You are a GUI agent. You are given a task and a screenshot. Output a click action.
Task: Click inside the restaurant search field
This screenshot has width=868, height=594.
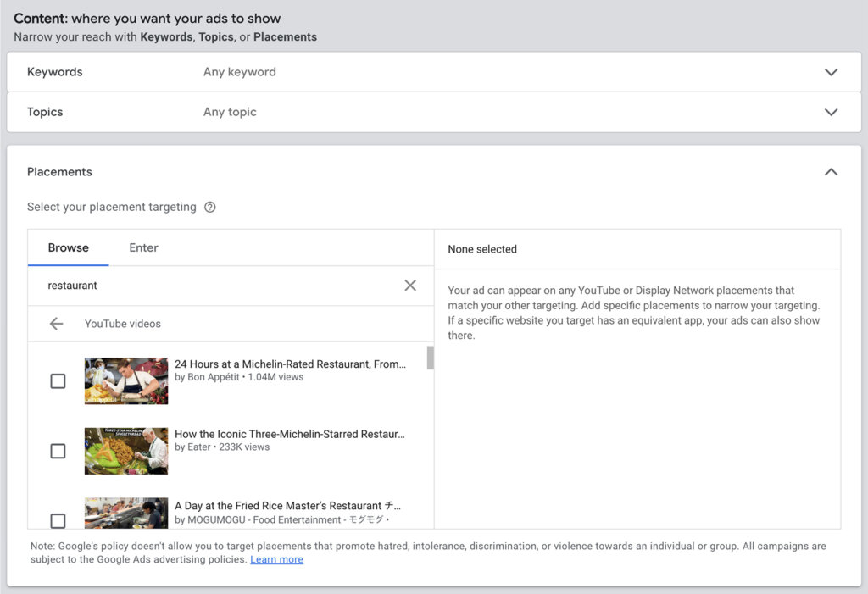point(212,286)
